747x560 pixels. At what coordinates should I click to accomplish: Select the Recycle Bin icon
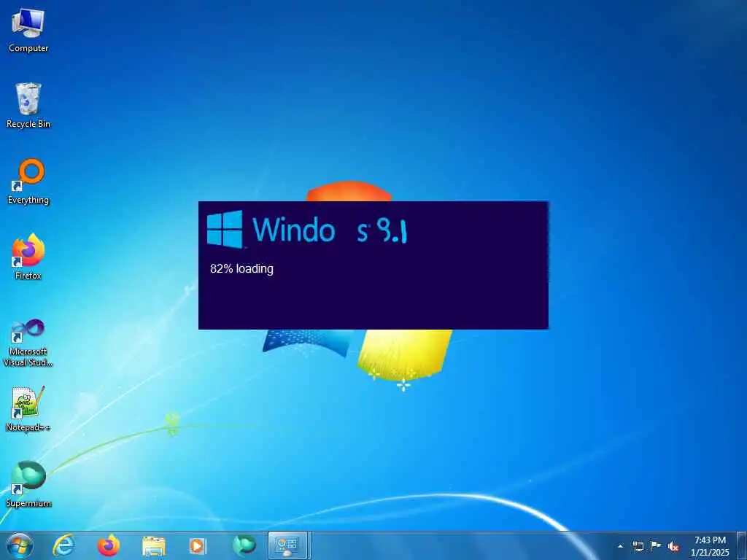[28, 106]
